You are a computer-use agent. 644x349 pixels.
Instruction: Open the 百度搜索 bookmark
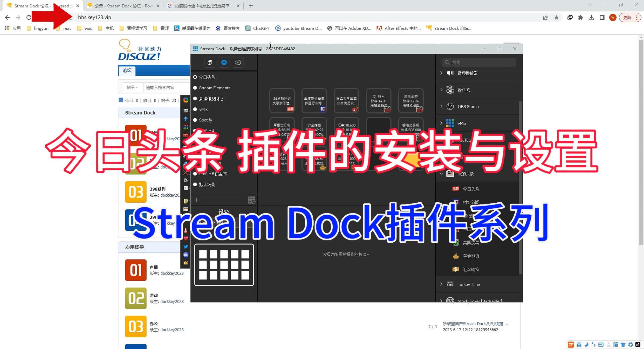228,28
